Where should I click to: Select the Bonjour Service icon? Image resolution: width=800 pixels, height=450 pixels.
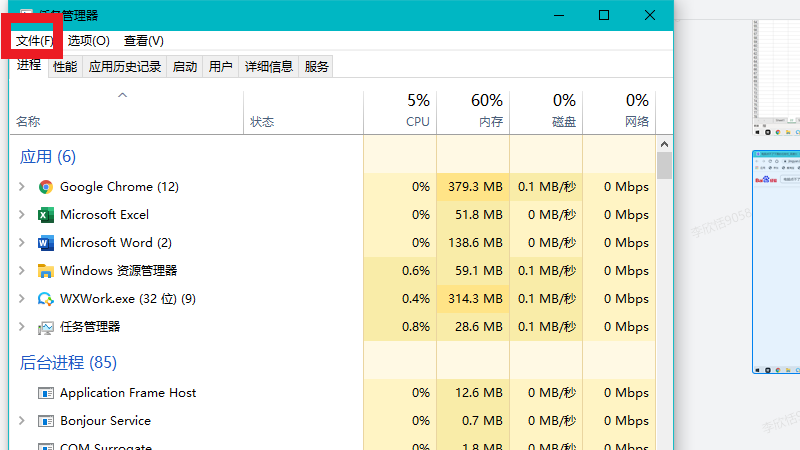[45, 421]
